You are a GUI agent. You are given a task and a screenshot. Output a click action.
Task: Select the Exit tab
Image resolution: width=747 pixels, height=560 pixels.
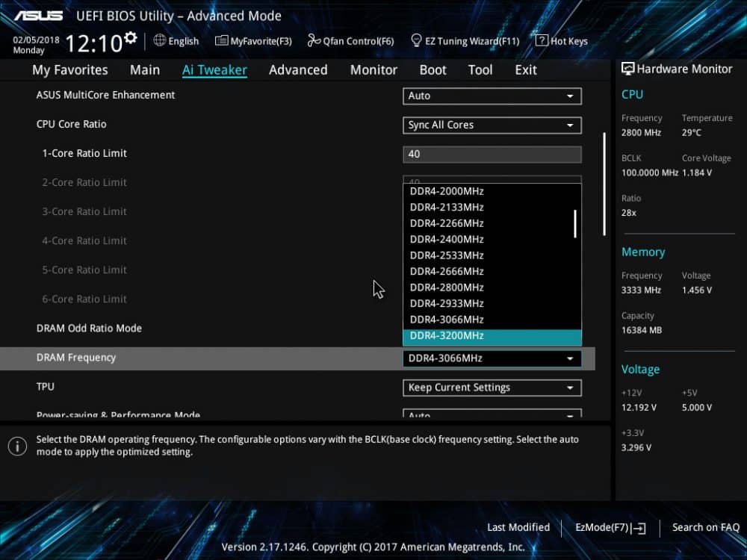[x=526, y=70]
